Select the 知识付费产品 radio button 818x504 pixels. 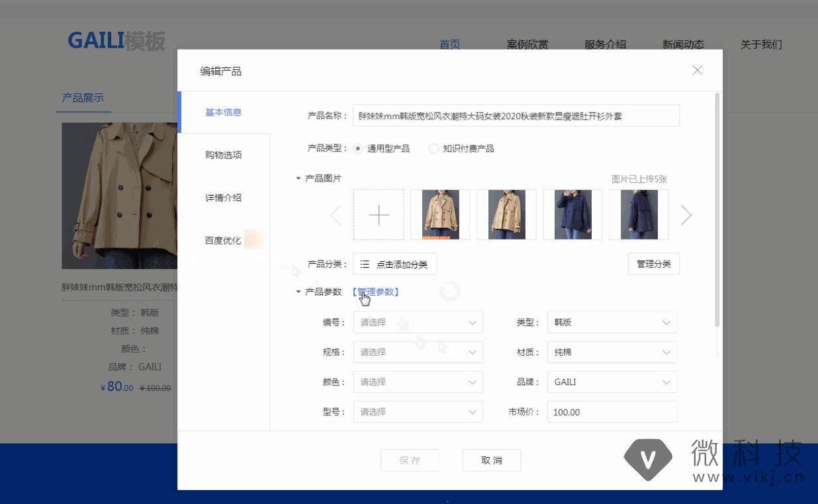click(x=433, y=149)
